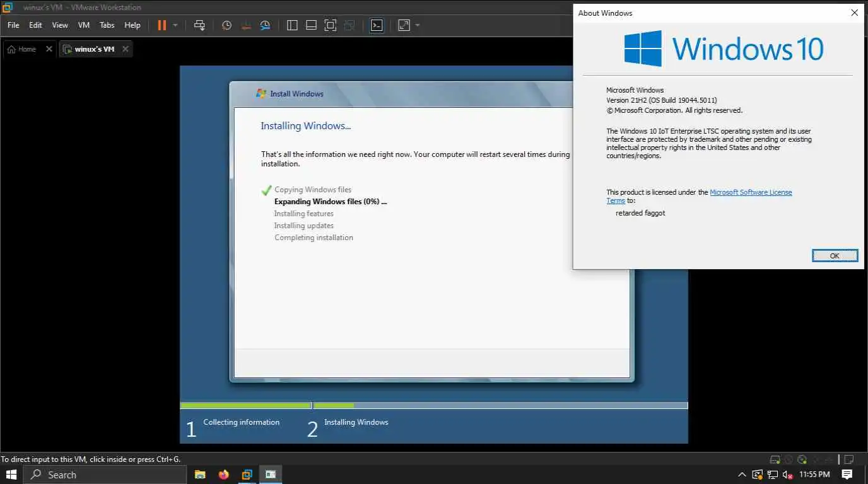868x484 pixels.
Task: Click the taskbar Search box
Action: coord(105,475)
